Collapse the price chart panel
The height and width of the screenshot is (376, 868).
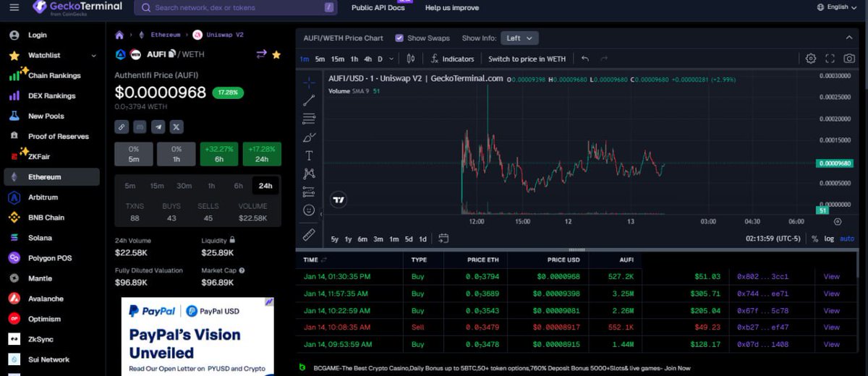tap(849, 38)
